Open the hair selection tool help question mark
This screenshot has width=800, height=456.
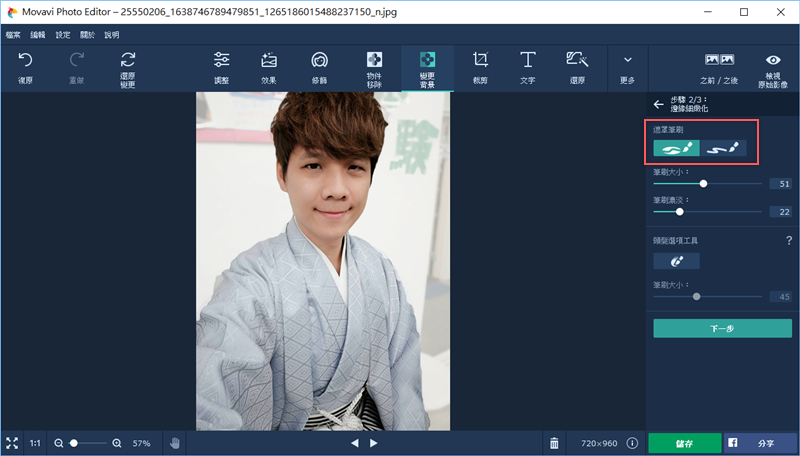tap(789, 241)
